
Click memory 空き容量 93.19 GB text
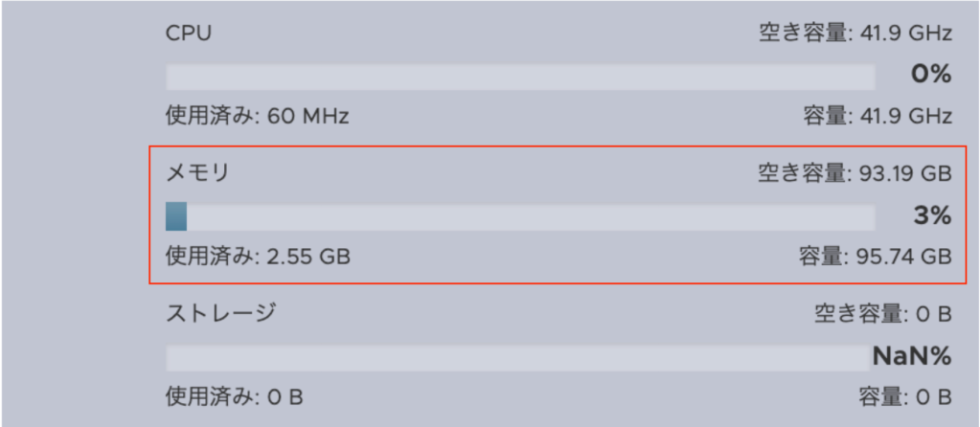[x=853, y=174]
